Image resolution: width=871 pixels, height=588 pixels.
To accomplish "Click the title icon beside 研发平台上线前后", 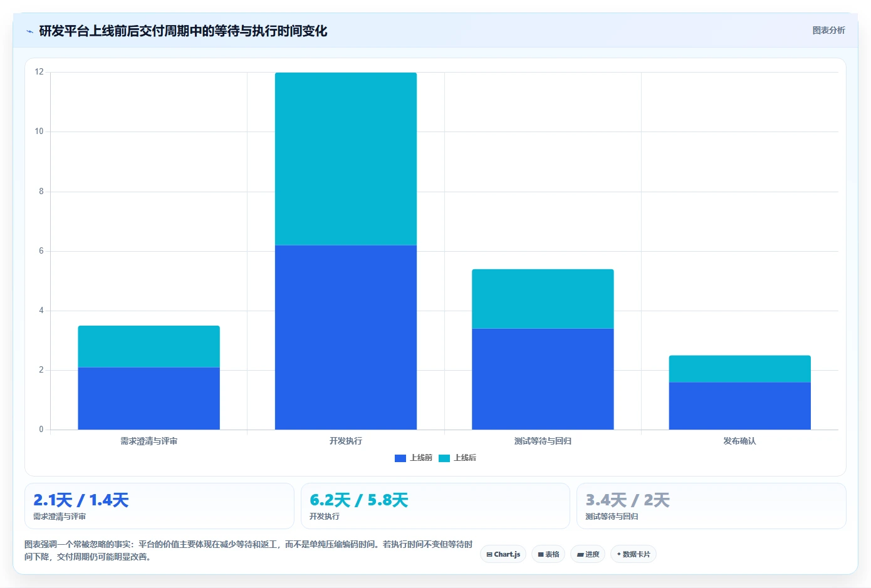I will [29, 31].
